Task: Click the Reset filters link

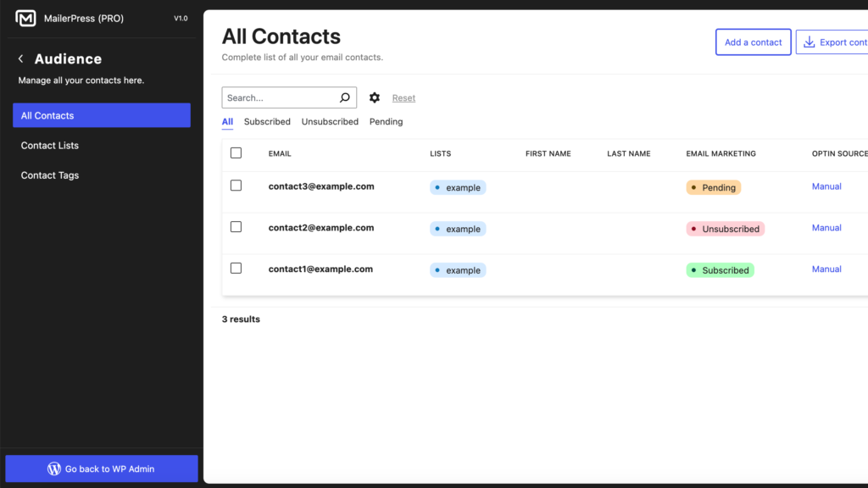Action: [403, 97]
